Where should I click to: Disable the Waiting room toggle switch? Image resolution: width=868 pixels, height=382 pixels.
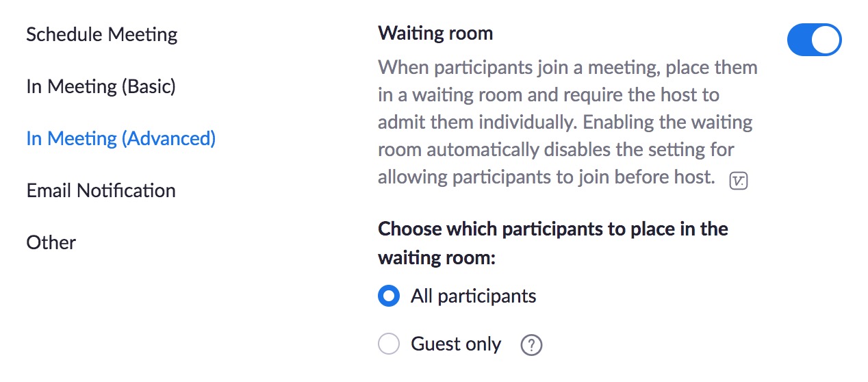pos(814,40)
